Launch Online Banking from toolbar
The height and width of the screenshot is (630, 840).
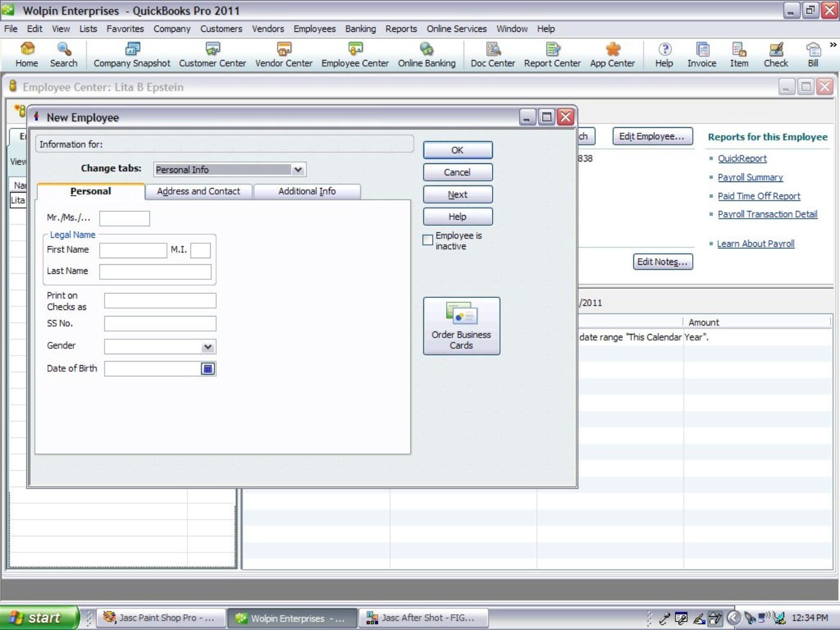click(x=427, y=55)
